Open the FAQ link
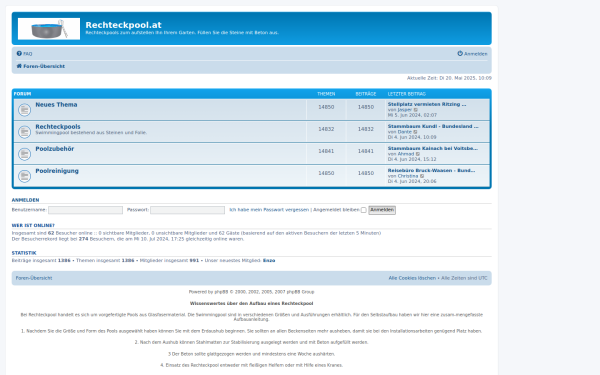The height and width of the screenshot is (375, 600). [x=28, y=54]
